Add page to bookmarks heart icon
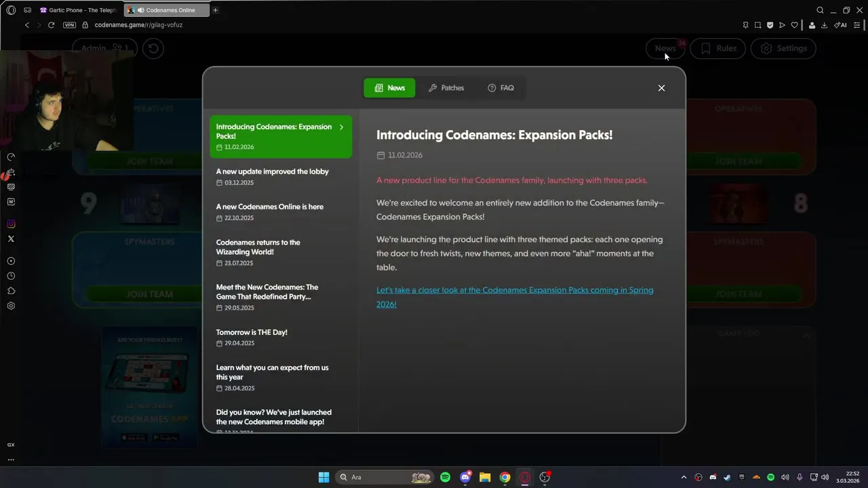This screenshot has height=488, width=868. (x=794, y=25)
